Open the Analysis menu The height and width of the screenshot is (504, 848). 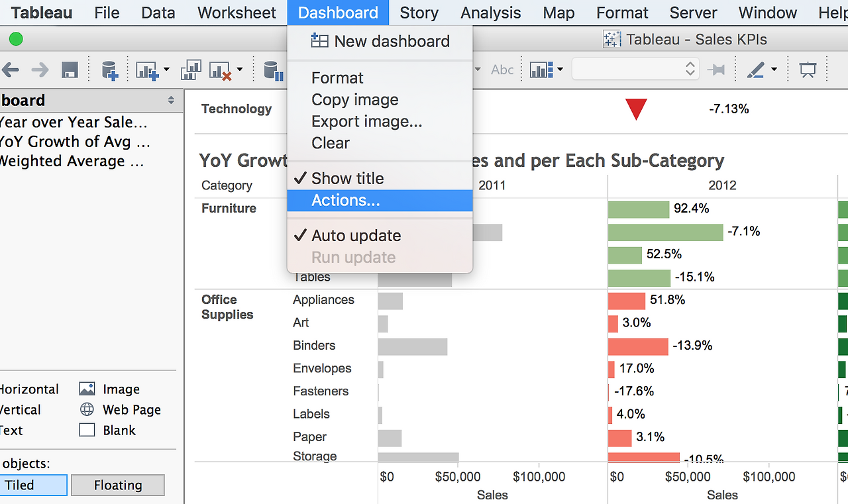click(x=491, y=13)
